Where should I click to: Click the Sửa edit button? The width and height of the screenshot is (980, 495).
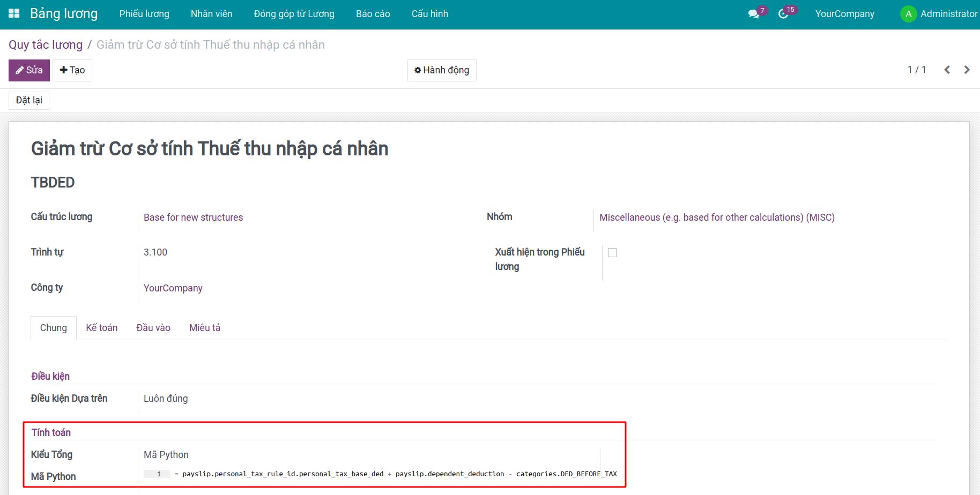point(29,70)
